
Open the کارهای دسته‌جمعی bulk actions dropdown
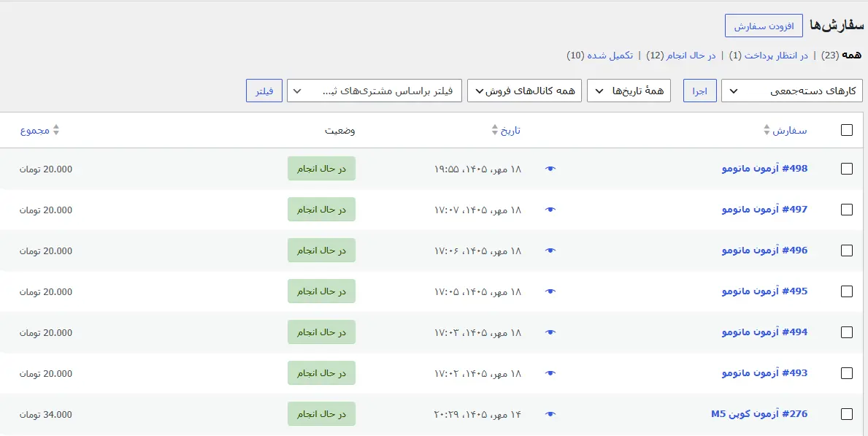(791, 91)
